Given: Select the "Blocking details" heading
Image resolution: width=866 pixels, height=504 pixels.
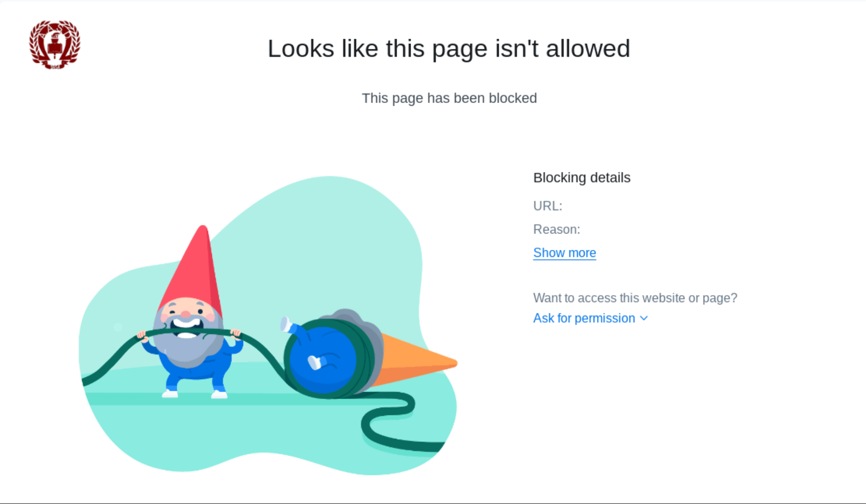Looking at the screenshot, I should coord(581,178).
